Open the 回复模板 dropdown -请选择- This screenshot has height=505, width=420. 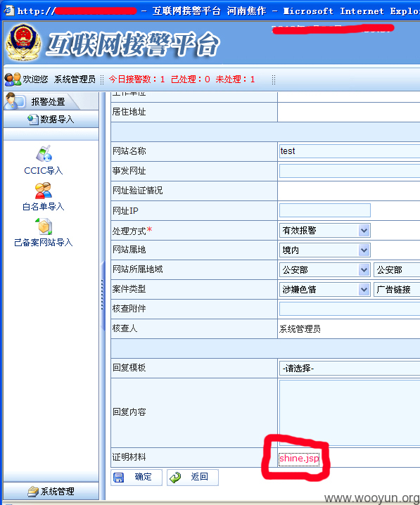coord(350,369)
